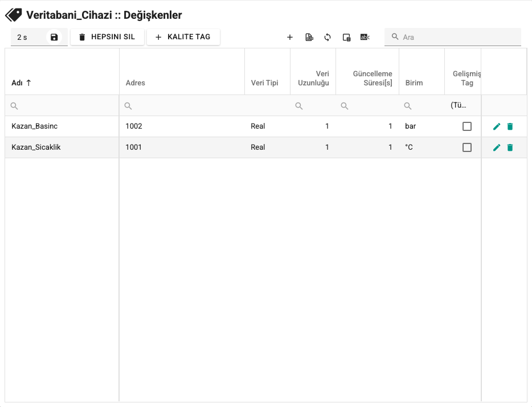Click the Birim column filter field
This screenshot has height=407, width=532.
pos(421,106)
